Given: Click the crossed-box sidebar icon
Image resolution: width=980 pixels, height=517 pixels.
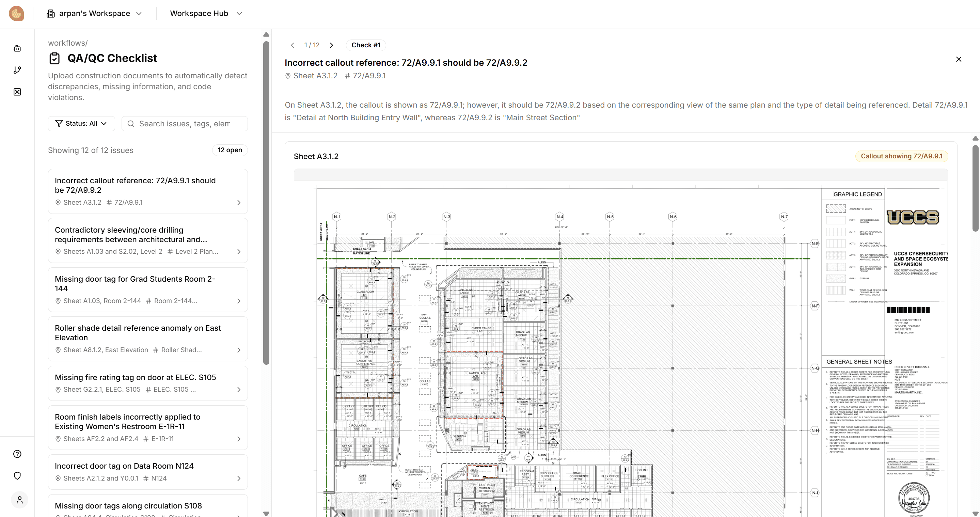Looking at the screenshot, I should (17, 92).
